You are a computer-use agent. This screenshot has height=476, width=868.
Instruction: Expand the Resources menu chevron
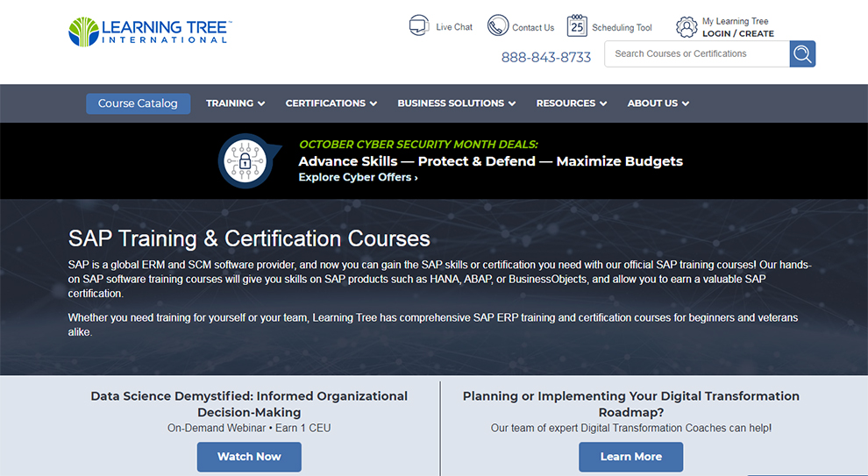point(603,103)
